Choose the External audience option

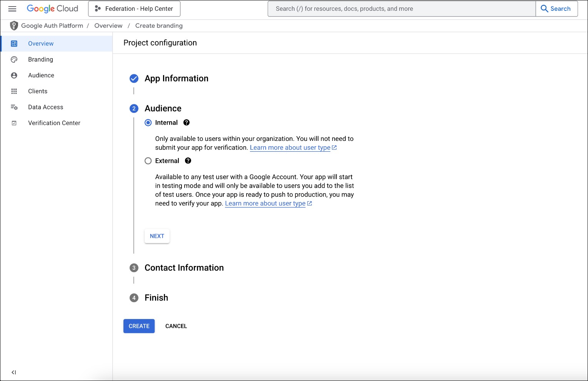[148, 160]
